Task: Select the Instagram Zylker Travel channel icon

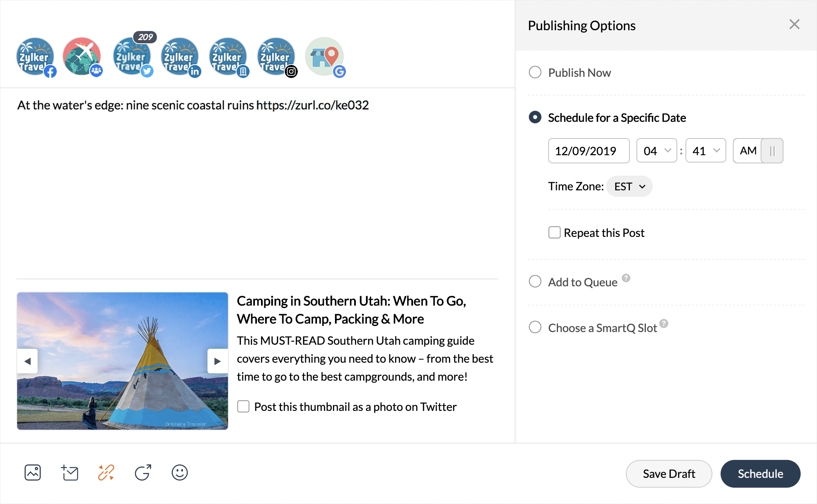Action: tap(276, 57)
